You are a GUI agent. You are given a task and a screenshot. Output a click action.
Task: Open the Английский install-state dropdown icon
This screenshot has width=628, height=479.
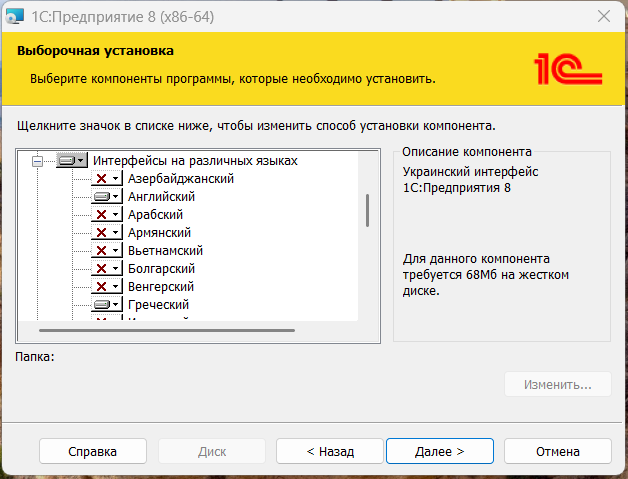click(107, 197)
